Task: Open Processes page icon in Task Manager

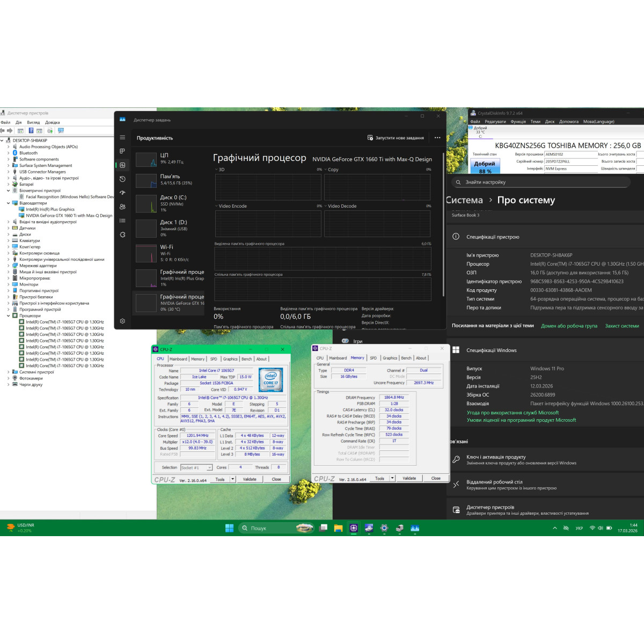Action: (x=122, y=151)
